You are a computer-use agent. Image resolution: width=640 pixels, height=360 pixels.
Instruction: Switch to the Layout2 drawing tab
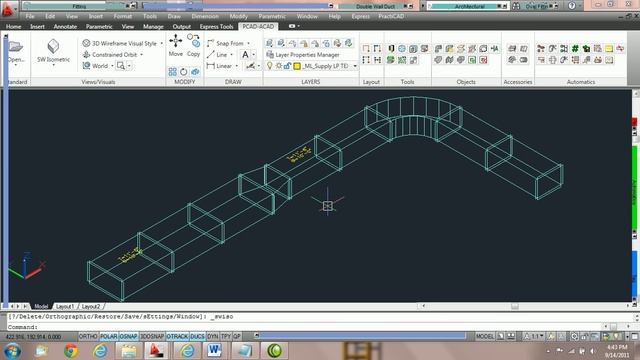pos(91,306)
